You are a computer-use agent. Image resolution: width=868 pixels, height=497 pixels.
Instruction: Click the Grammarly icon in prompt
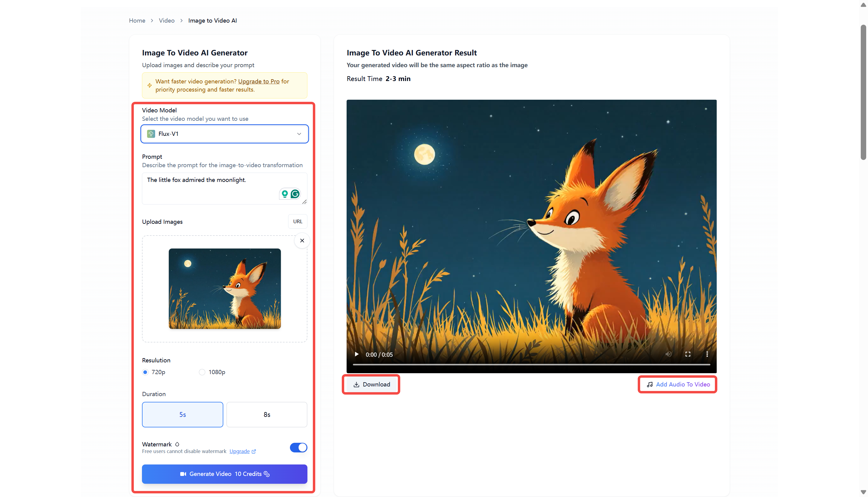295,194
